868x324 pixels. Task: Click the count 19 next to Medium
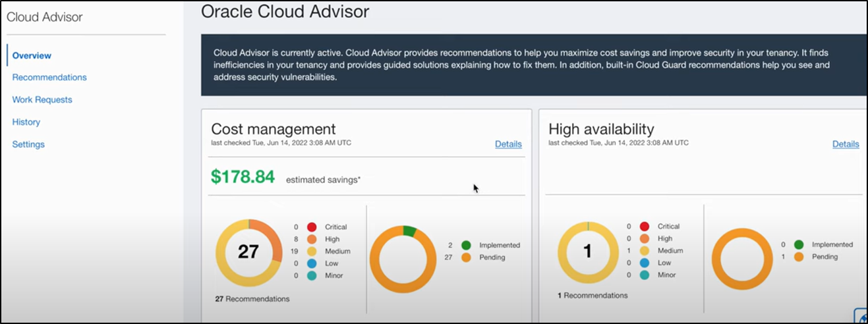coord(296,251)
